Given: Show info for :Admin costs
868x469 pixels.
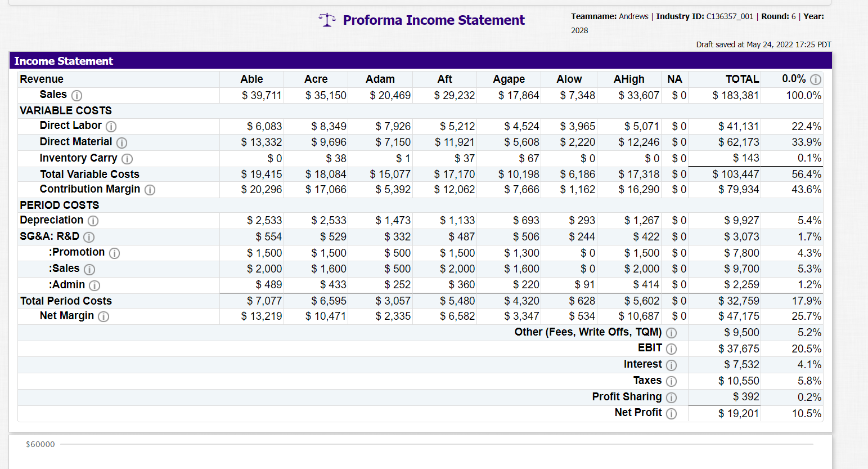Looking at the screenshot, I should 95,285.
